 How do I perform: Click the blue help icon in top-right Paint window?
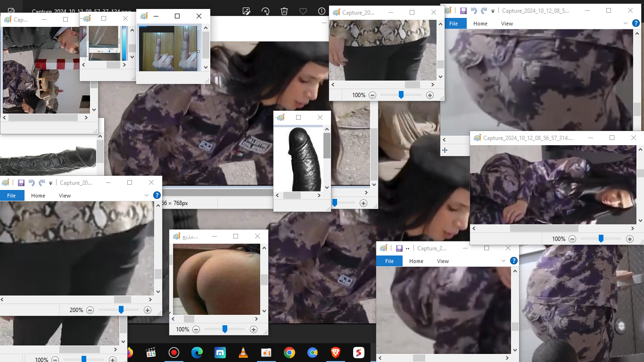point(636,23)
